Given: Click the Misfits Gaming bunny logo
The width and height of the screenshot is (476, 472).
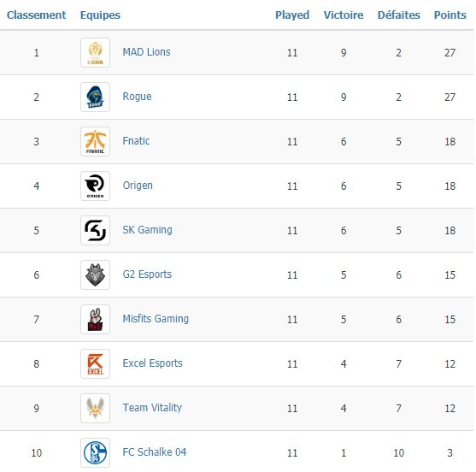Looking at the screenshot, I should click(95, 319).
